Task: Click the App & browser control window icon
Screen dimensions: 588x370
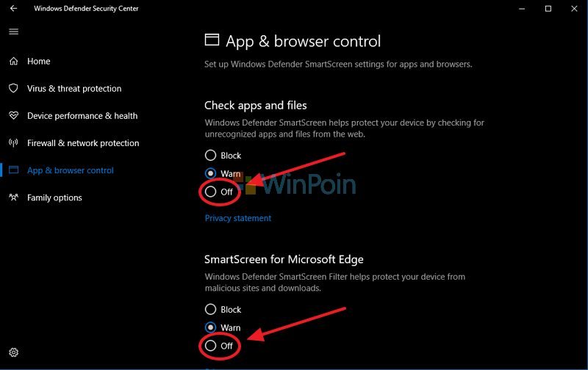Action: click(13, 170)
